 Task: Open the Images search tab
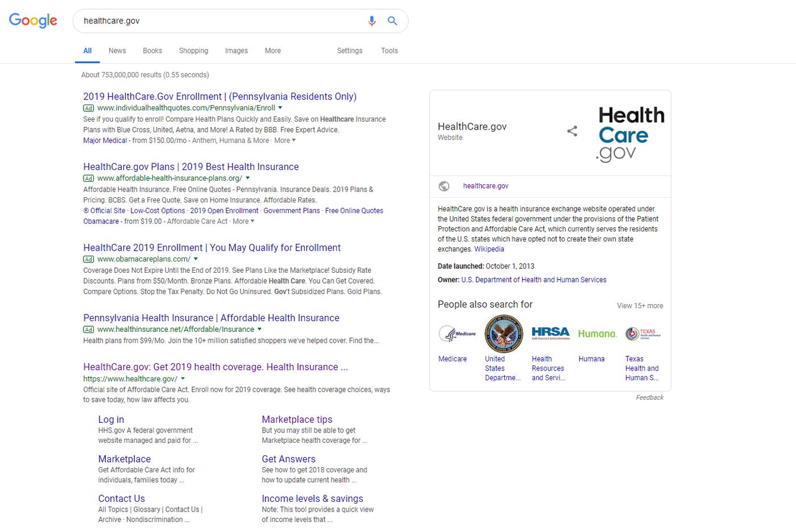[x=236, y=51]
